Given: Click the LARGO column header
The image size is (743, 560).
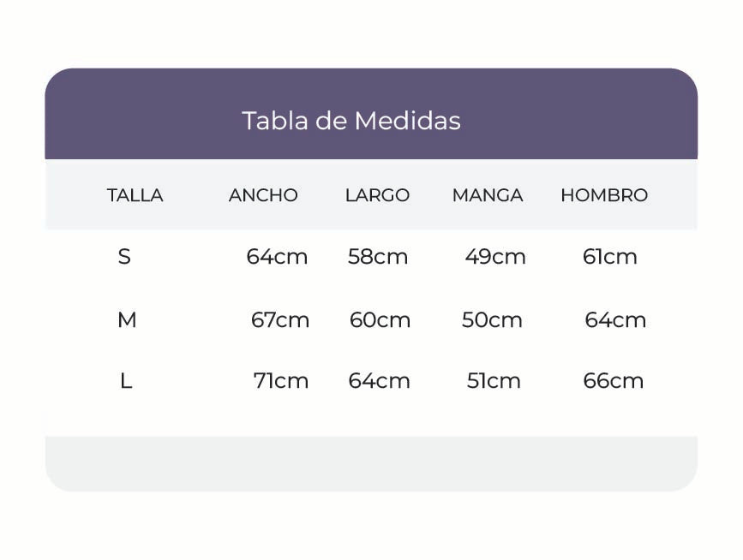Looking at the screenshot, I should (377, 195).
